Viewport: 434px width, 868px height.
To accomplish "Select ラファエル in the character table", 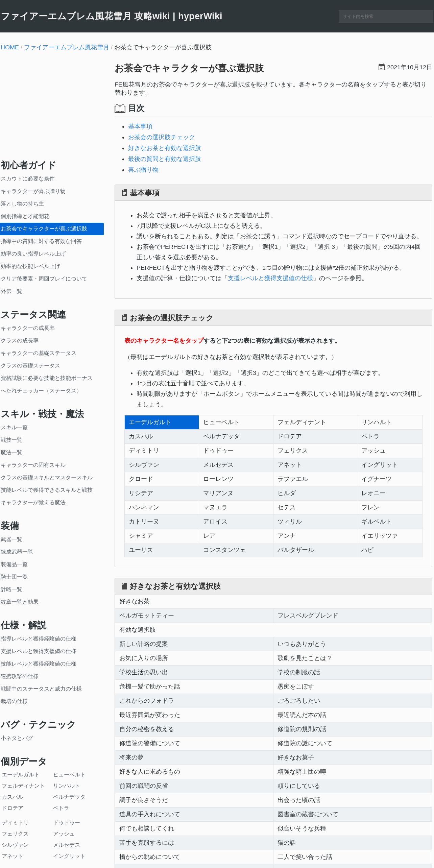I will (x=315, y=479).
